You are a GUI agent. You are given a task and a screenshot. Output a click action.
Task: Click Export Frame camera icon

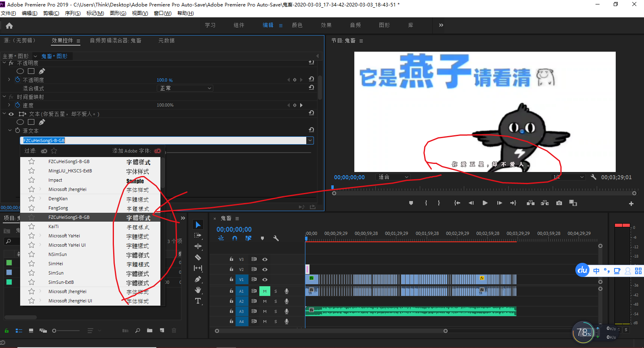[x=559, y=203]
